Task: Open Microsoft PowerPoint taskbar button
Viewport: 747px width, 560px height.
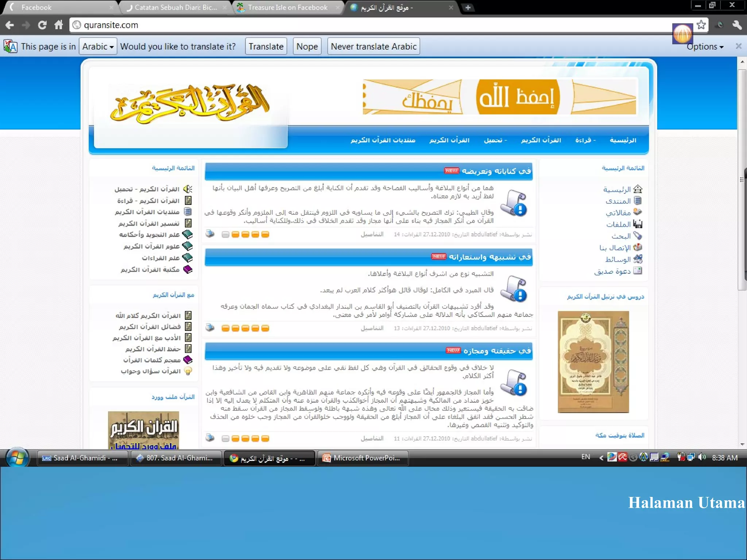Action: 363,458
